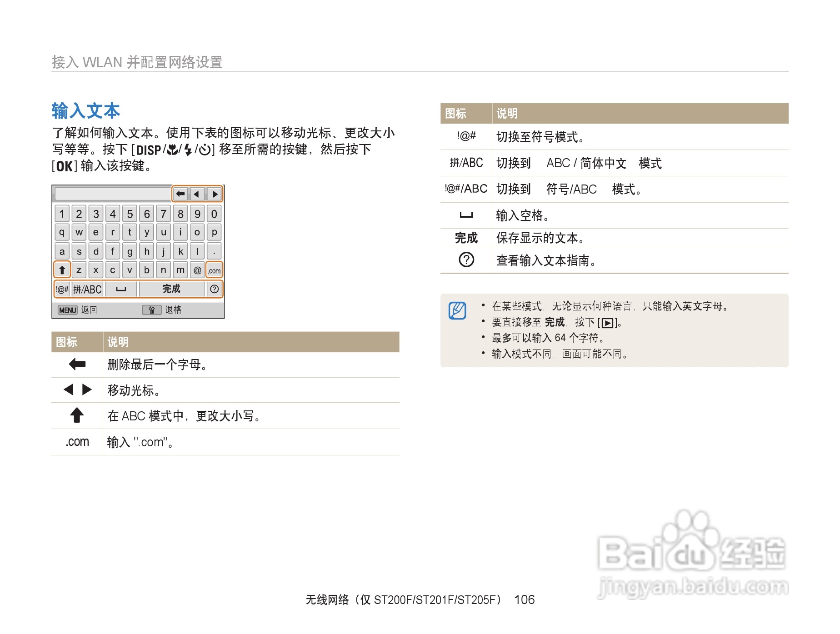Click the backspace arrow icon in left table
Screen dimensions: 840x634
(77, 364)
